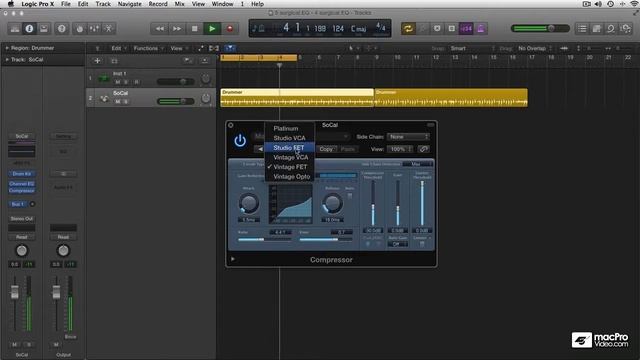This screenshot has height=360, width=640.
Task: Open the Auto Gain Off dropdown
Action: pyautogui.click(x=398, y=244)
